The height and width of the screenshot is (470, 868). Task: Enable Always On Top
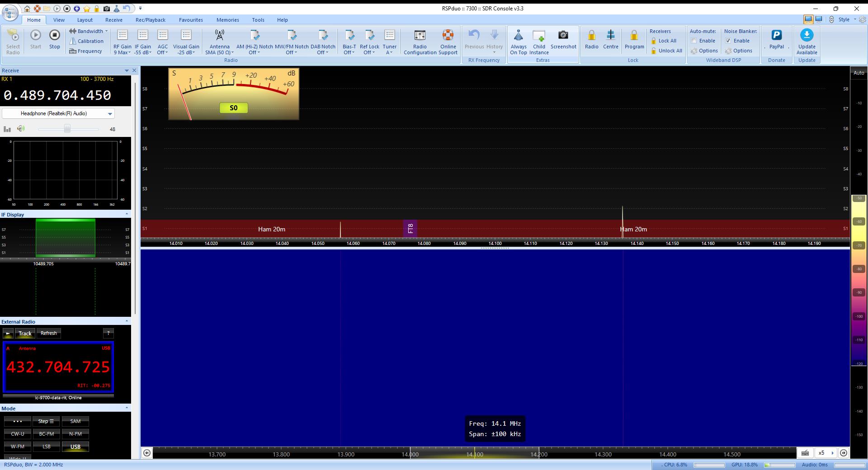click(x=518, y=41)
